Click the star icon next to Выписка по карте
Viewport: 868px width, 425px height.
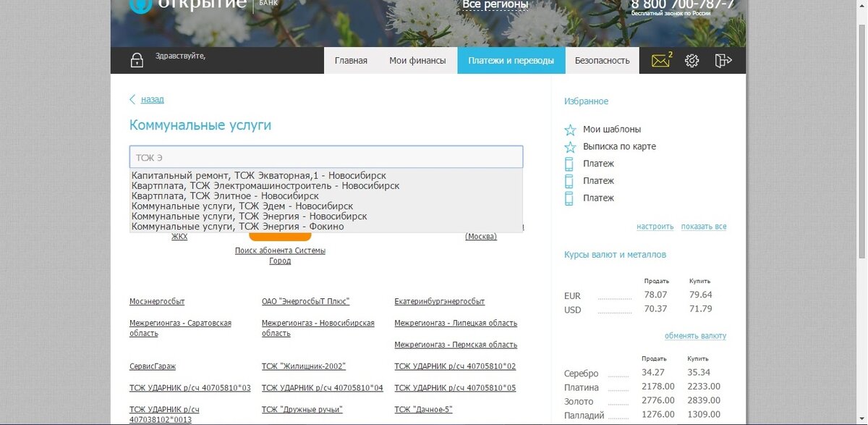(570, 147)
